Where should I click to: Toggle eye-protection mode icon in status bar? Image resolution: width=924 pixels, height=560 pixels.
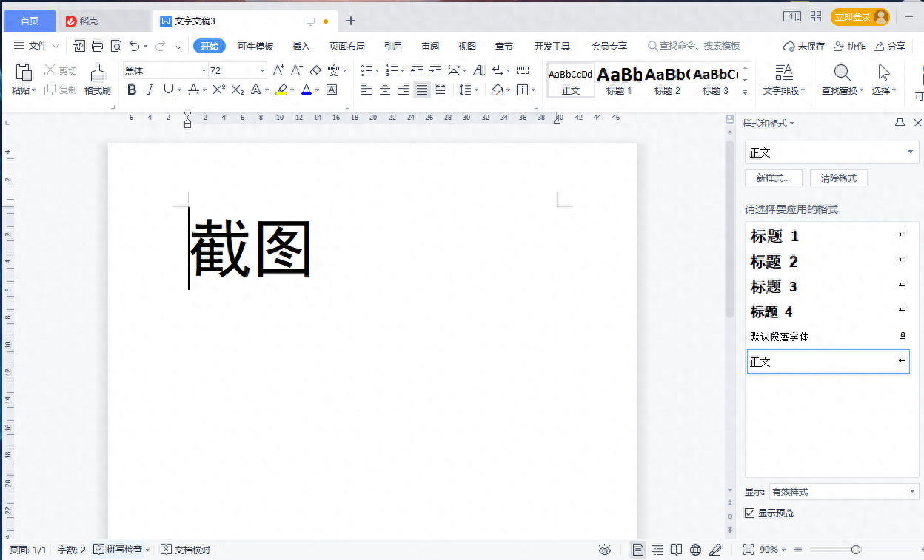tap(605, 550)
